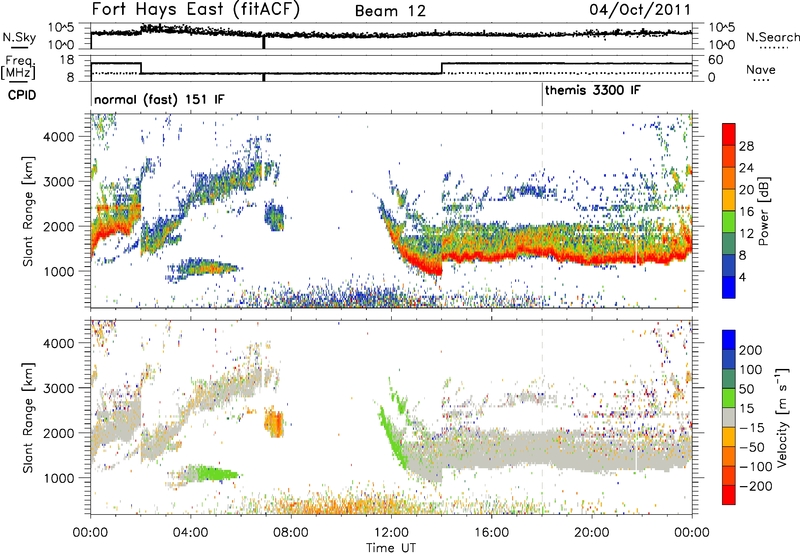Click the "-50" velocity colorbar label
Image resolution: width=800 pixels, height=554 pixels.
pos(752,447)
